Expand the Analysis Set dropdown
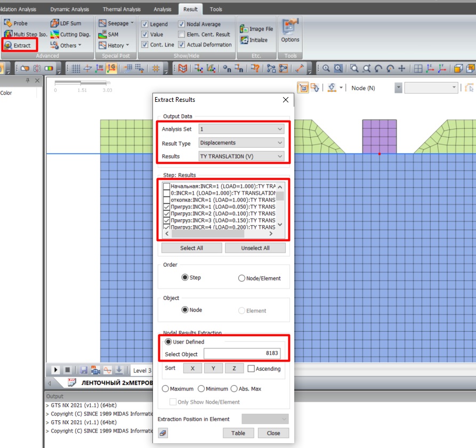The height and width of the screenshot is (448, 476). [x=241, y=129]
